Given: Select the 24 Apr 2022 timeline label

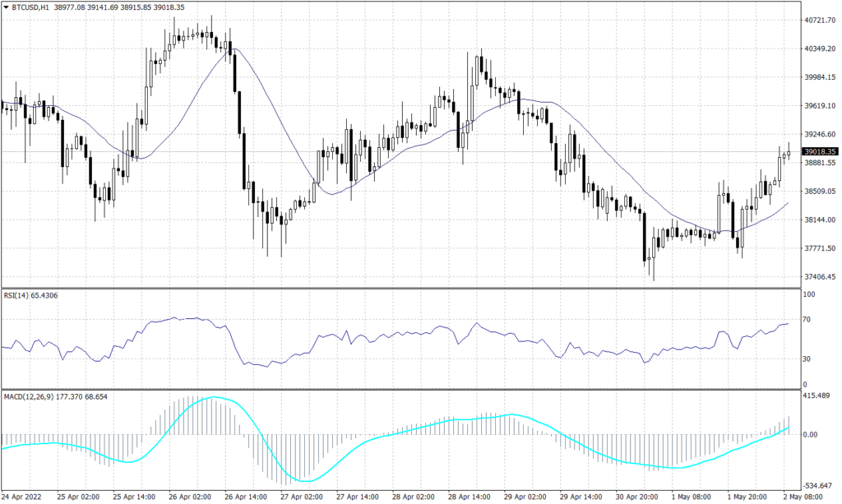Looking at the screenshot, I should click(x=21, y=497).
